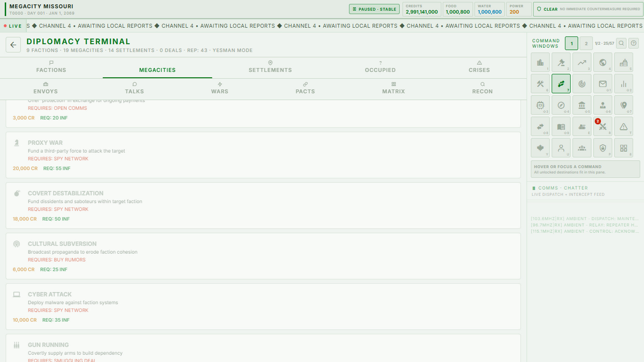Open the crossed swords command with badge
Image resolution: width=644 pixels, height=362 pixels.
tap(602, 127)
